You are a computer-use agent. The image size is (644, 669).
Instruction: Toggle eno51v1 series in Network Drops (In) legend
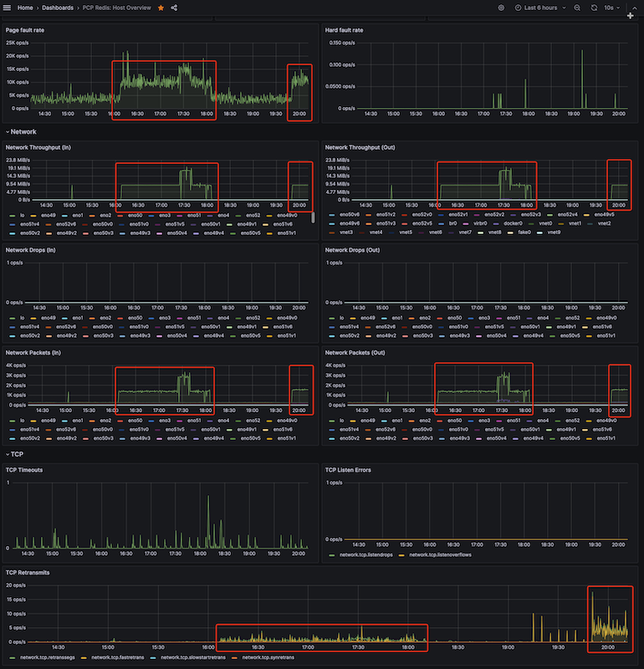click(x=286, y=336)
